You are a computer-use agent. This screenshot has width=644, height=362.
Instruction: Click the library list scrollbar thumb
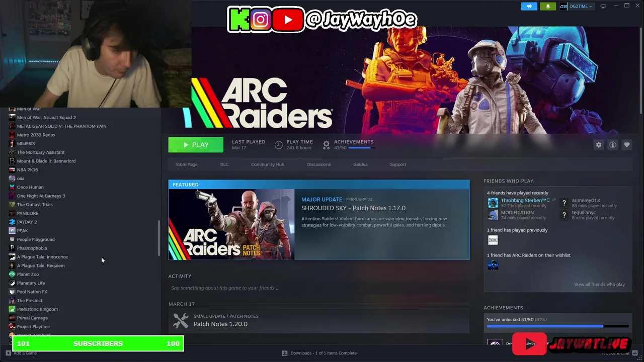(x=159, y=238)
